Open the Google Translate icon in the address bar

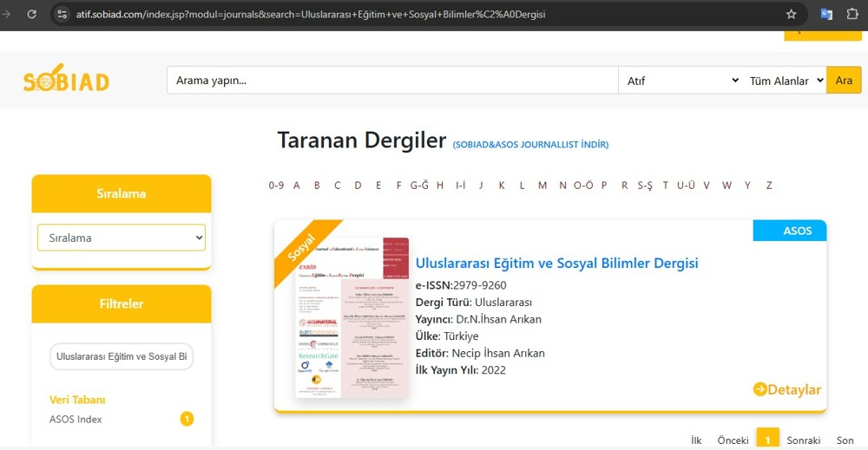pos(826,14)
